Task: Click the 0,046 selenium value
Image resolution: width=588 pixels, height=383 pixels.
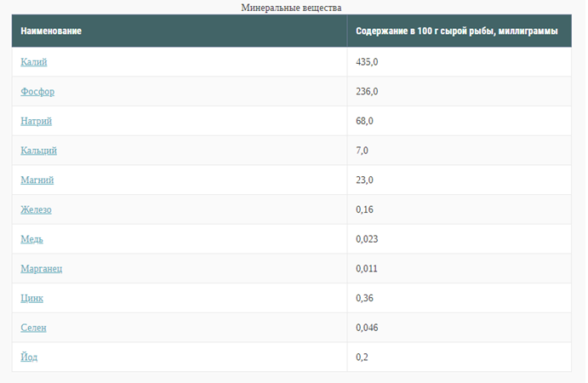Action: click(367, 328)
